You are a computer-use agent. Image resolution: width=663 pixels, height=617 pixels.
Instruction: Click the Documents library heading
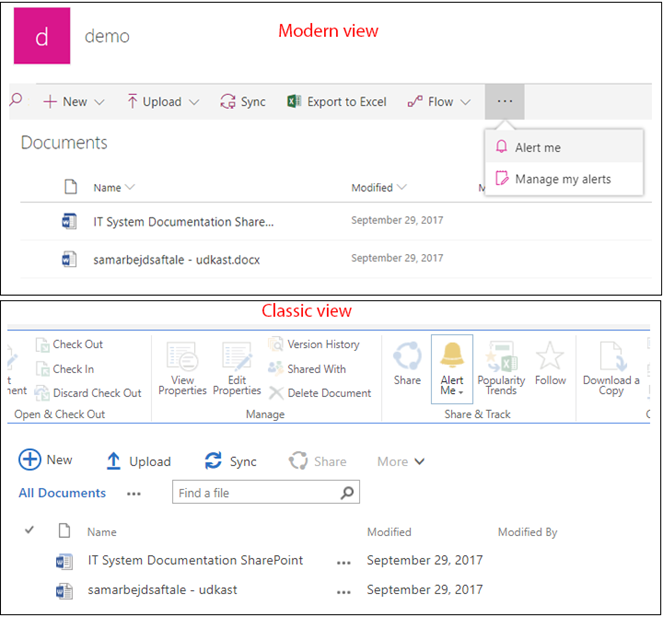click(x=64, y=143)
